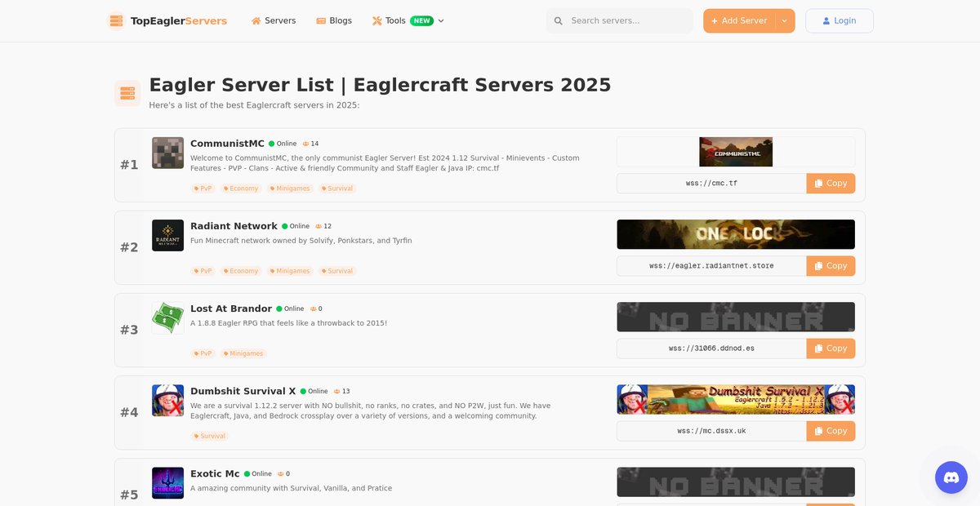Click the Dumbshit Survival X Online dot
The width and height of the screenshot is (980, 506).
pos(304,391)
